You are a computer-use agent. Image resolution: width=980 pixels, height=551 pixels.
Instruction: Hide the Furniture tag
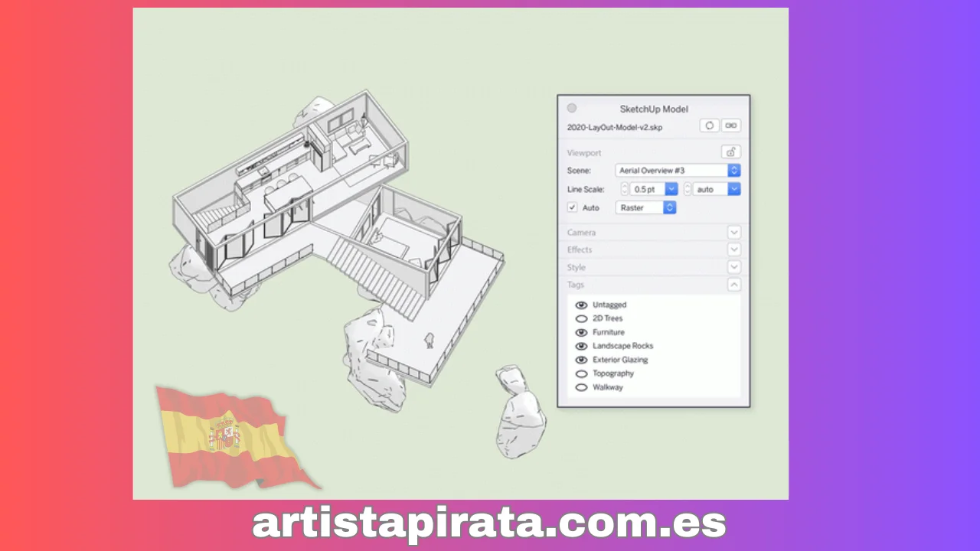coord(581,332)
